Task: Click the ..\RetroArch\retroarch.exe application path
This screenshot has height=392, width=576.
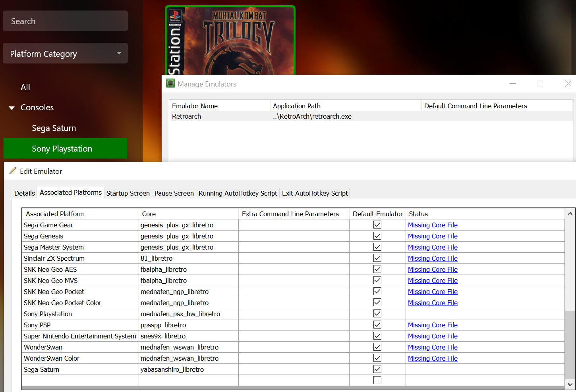Action: [x=312, y=116]
